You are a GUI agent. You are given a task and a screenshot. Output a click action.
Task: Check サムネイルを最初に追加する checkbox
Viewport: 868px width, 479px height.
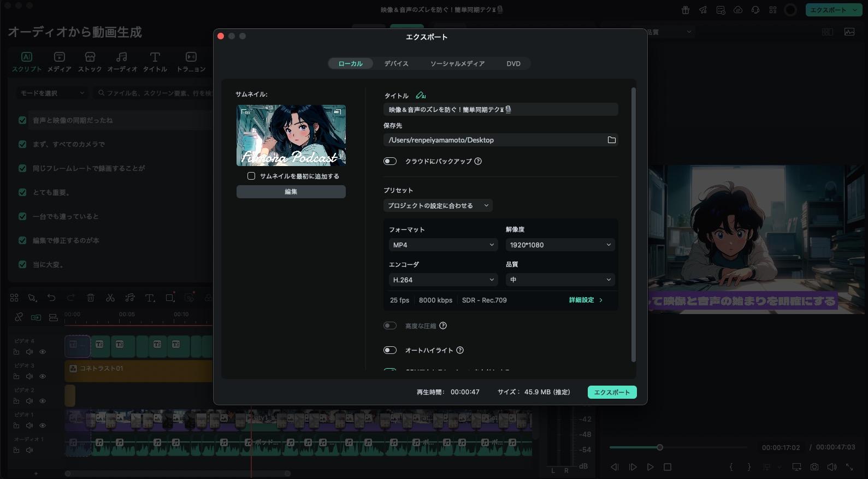point(251,176)
